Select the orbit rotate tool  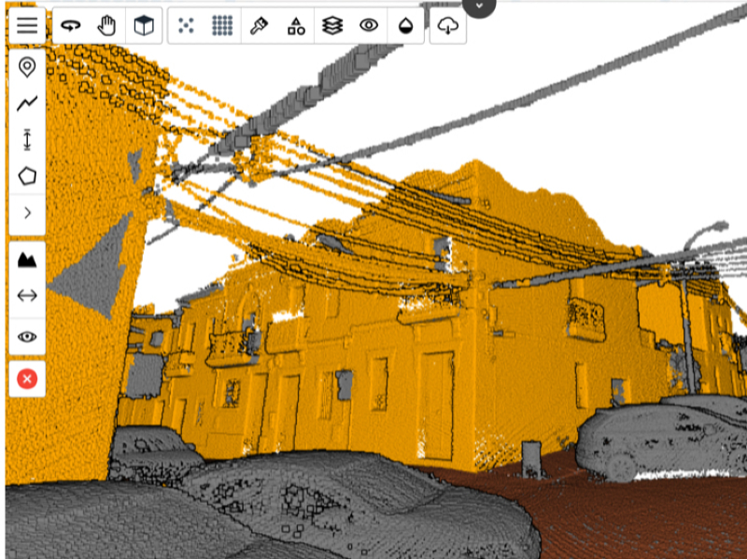click(x=71, y=26)
